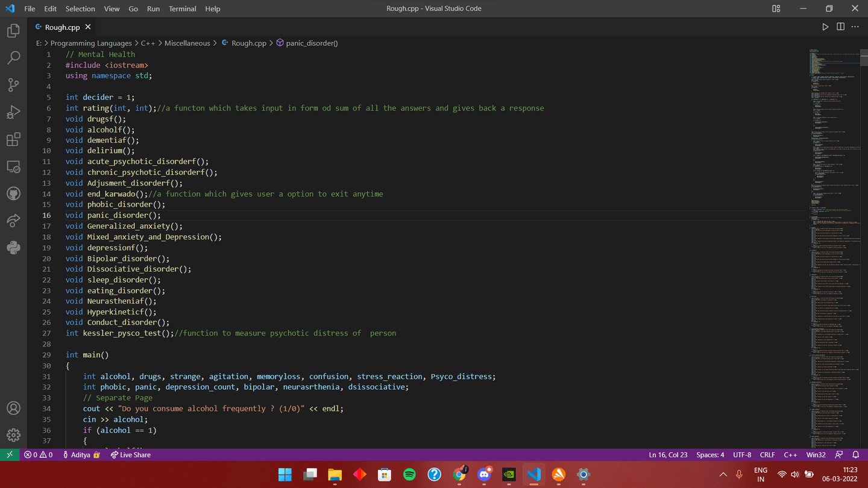Open the Go menu
Viewport: 868px width, 488px height.
coord(133,8)
